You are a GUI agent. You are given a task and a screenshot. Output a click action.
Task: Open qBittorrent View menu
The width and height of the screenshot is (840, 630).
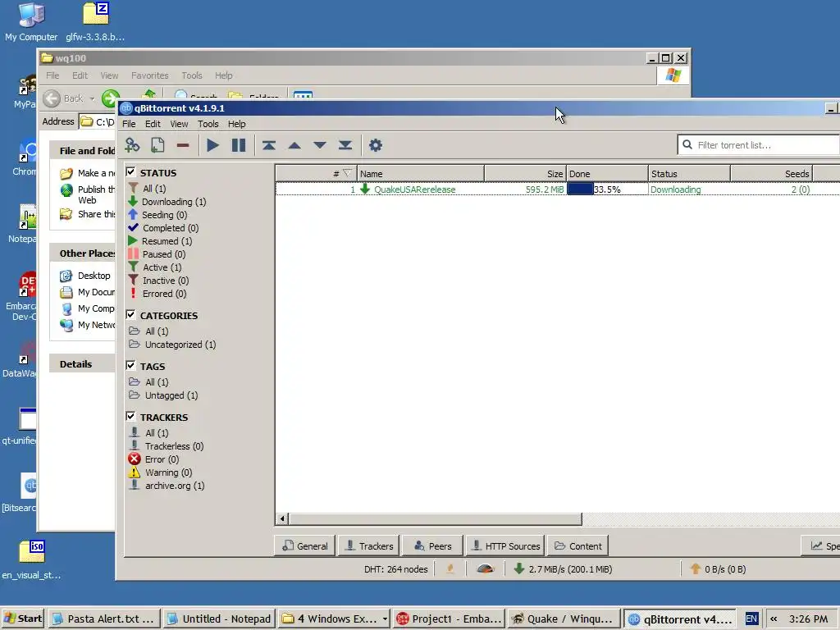(x=179, y=124)
